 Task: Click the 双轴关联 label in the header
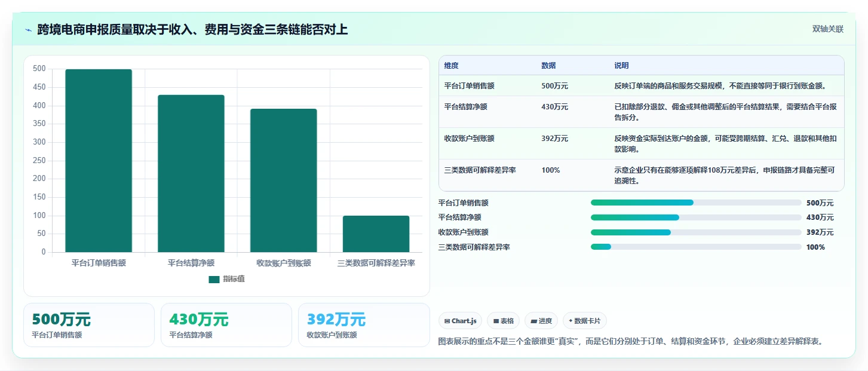827,29
